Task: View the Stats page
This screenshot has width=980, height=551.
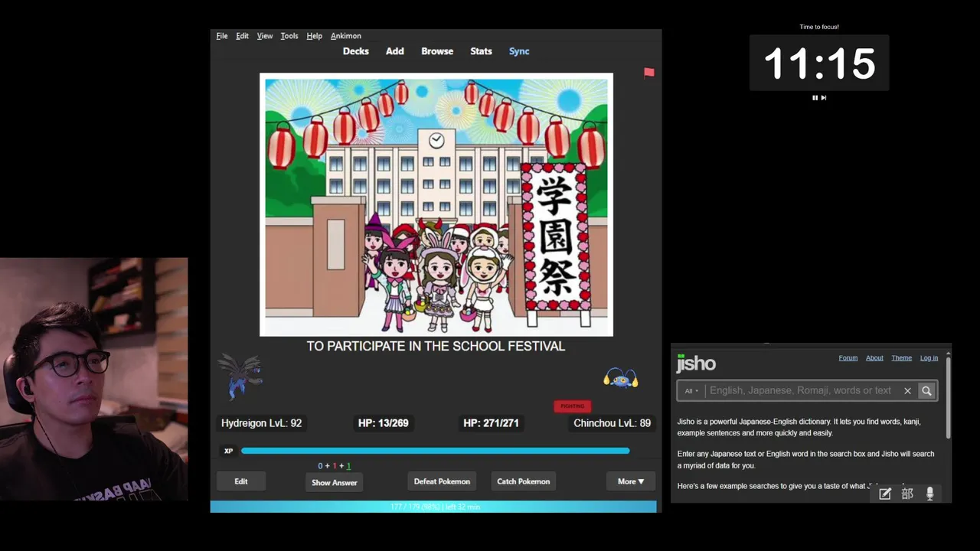Action: [481, 51]
